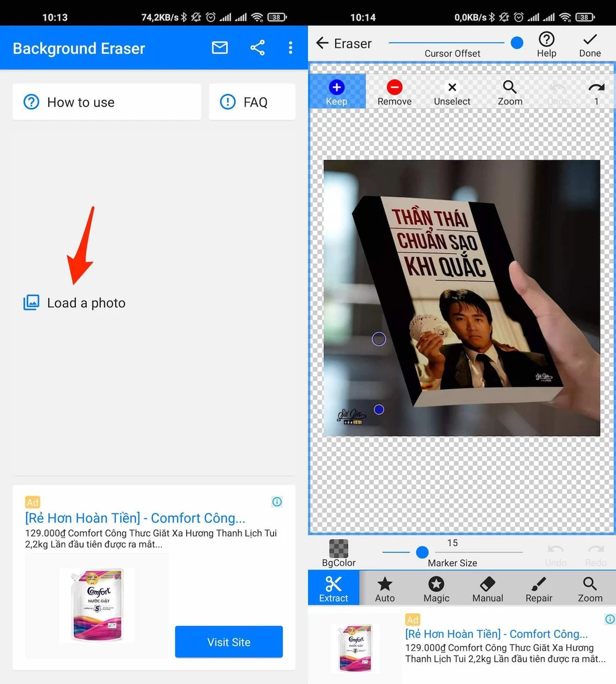Click the Marker Size slider handle

coord(422,552)
